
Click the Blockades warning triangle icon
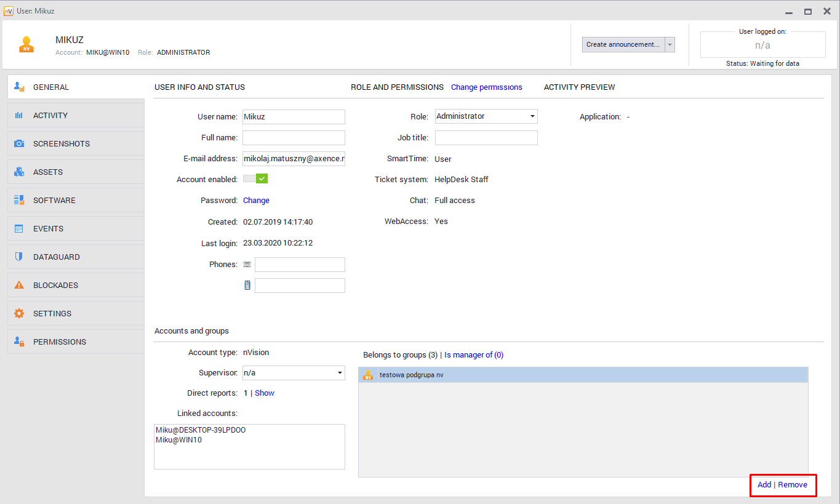[x=19, y=286]
